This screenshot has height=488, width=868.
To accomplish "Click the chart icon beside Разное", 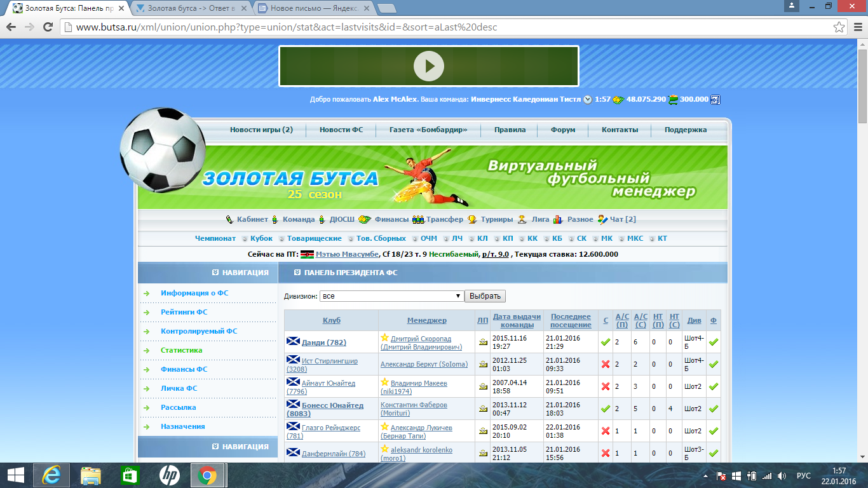I will click(x=558, y=220).
